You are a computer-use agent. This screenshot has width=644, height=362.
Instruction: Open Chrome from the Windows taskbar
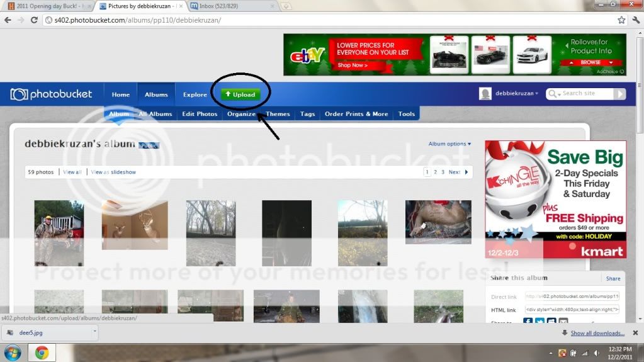[42, 353]
